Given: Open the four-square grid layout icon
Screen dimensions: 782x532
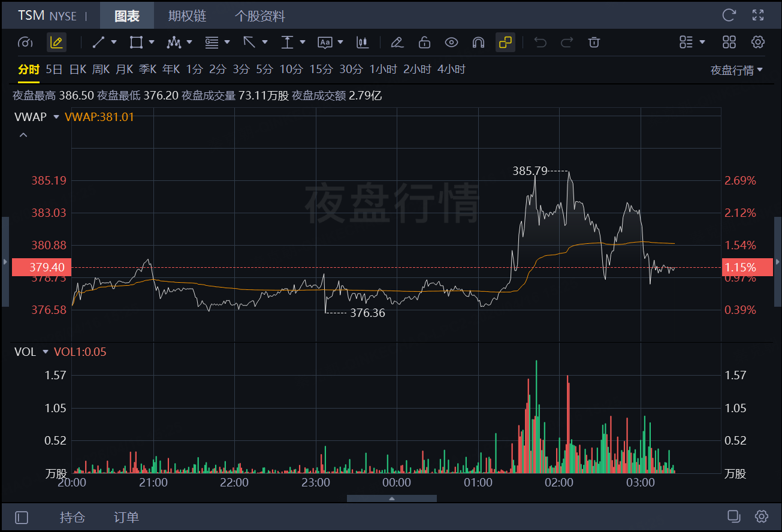Looking at the screenshot, I should tap(729, 43).
